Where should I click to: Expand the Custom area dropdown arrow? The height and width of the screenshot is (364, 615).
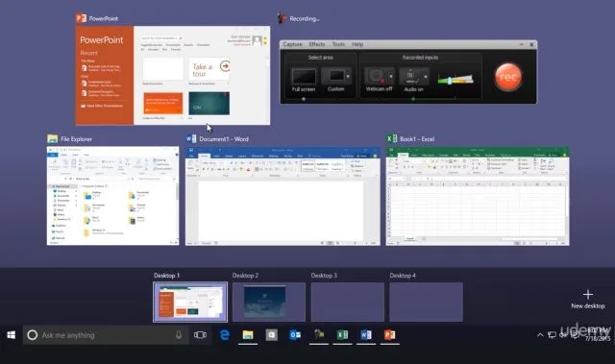[x=348, y=76]
